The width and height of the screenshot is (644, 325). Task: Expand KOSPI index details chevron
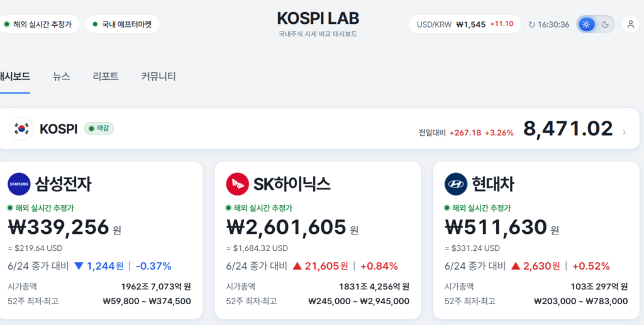coord(625,132)
